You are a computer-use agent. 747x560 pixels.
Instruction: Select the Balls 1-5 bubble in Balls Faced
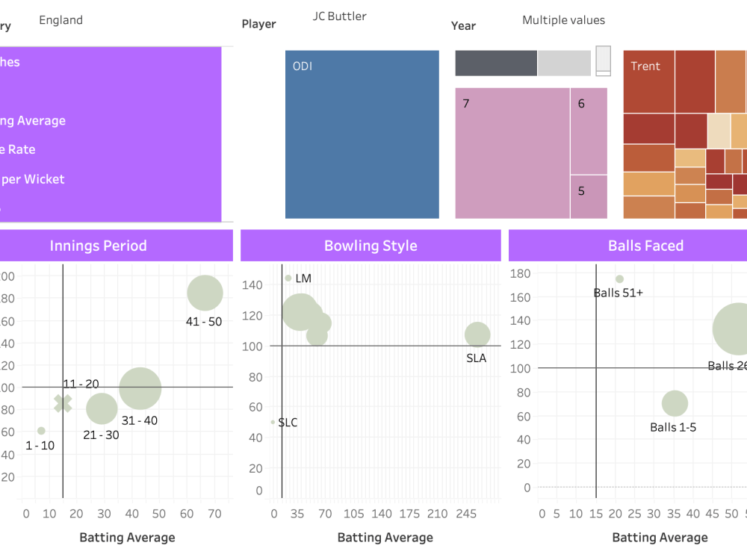(675, 403)
